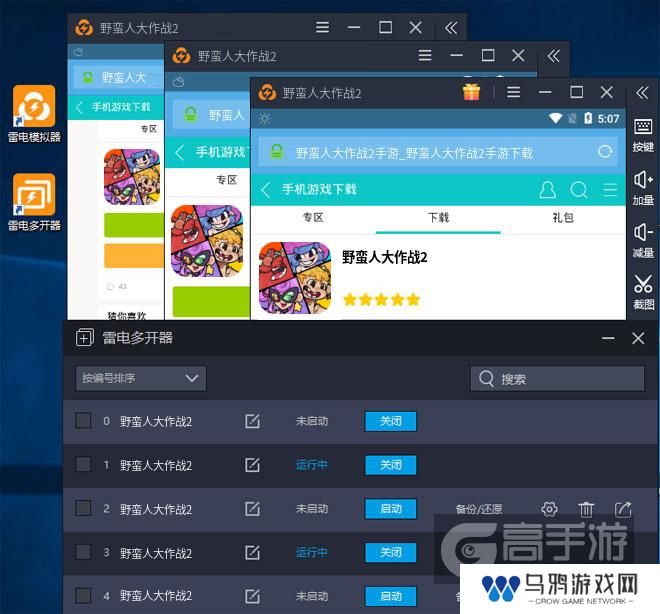
Task: Click the 野蛮人大作战2 game icon in front window
Action: tap(295, 278)
